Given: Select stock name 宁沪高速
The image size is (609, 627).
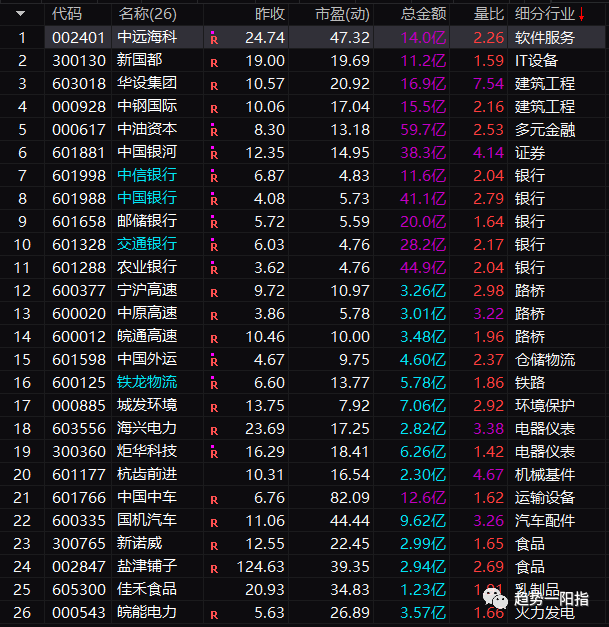Looking at the screenshot, I should [x=147, y=290].
